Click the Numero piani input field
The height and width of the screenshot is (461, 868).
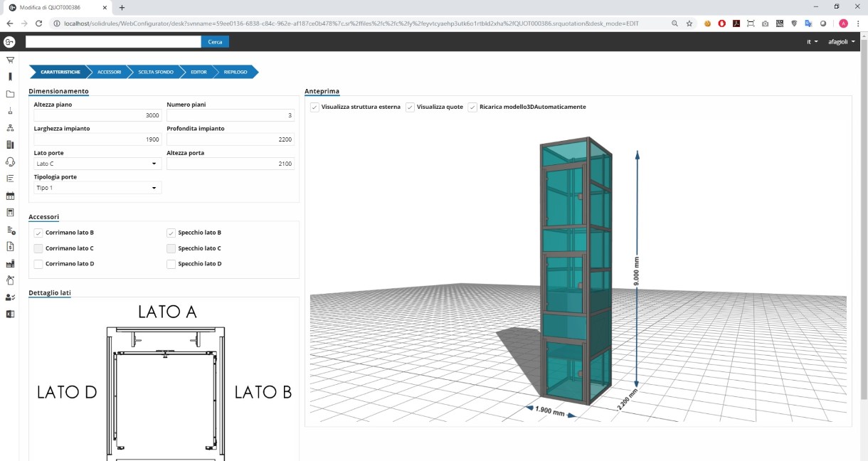point(231,115)
